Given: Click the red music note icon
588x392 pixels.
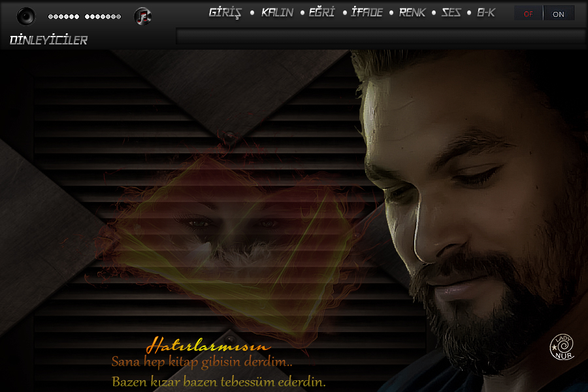Looking at the screenshot, I should pos(142,16).
